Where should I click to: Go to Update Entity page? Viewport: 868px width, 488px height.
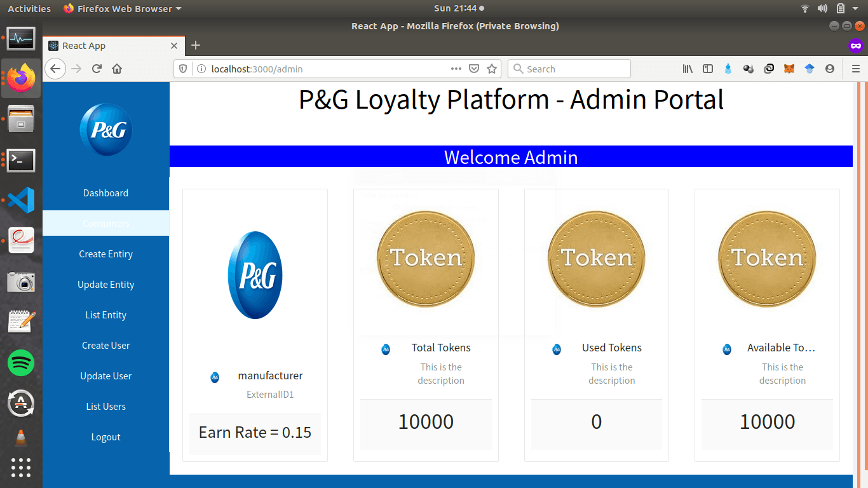click(105, 285)
